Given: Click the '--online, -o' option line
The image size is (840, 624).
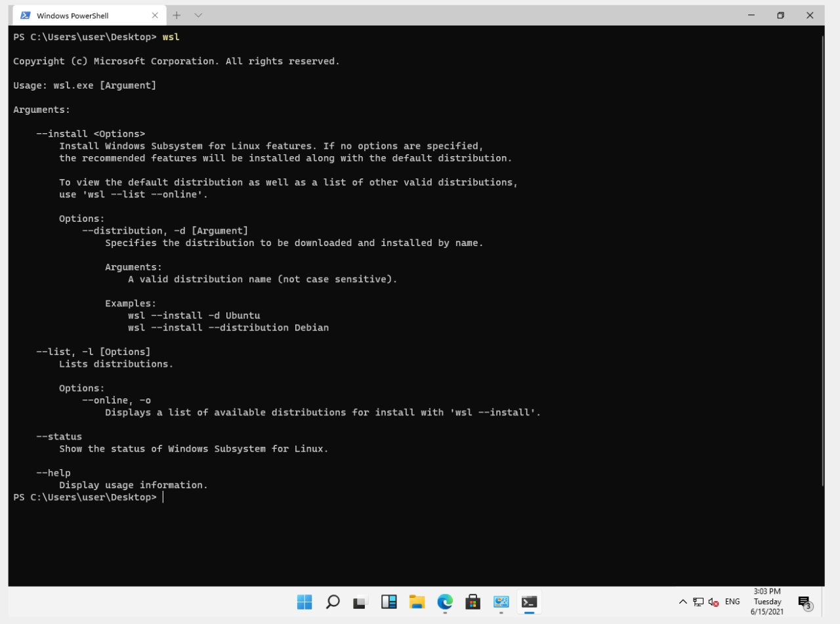Looking at the screenshot, I should (x=117, y=400).
